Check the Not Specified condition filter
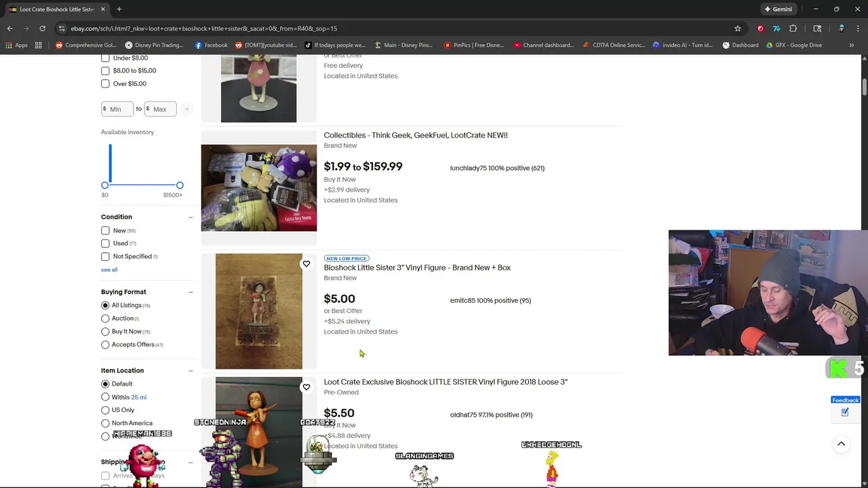 click(x=105, y=256)
